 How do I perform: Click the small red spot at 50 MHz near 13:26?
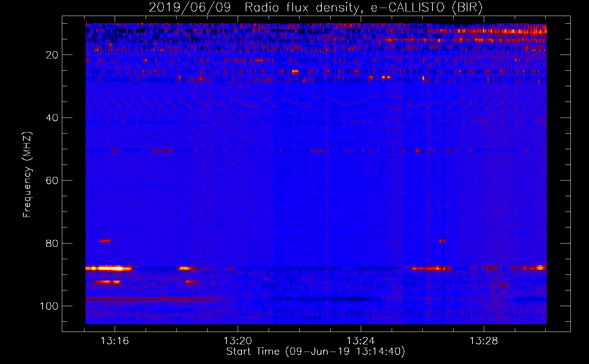[418, 150]
